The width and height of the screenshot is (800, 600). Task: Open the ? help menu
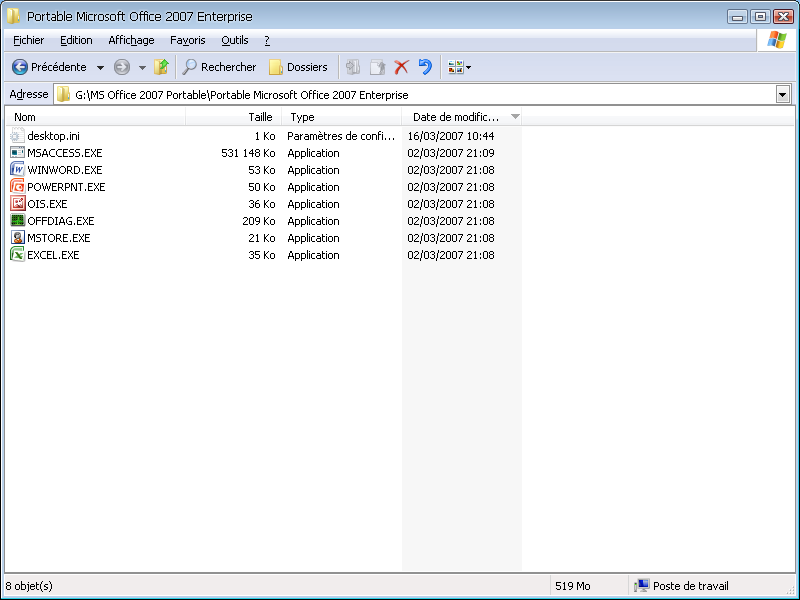click(x=267, y=40)
